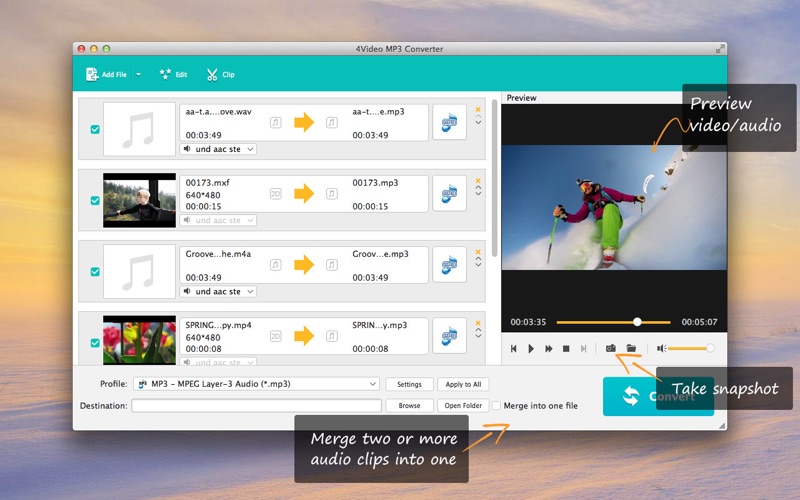This screenshot has width=800, height=500.
Task: Click output name aa-t....e.mp3
Action: click(378, 111)
